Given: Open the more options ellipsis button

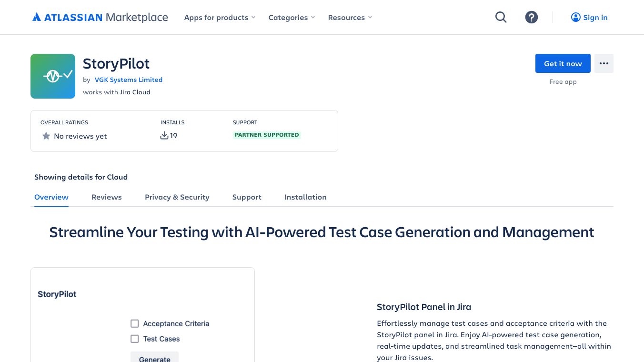Looking at the screenshot, I should point(604,63).
